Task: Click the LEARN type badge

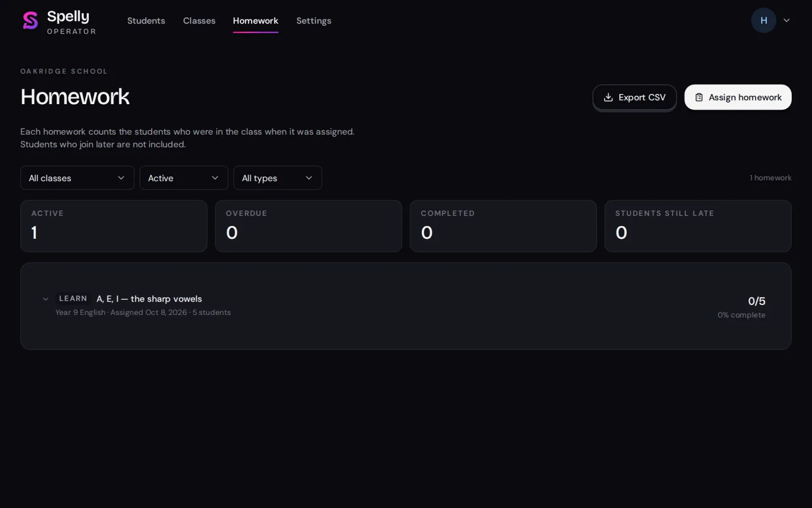Action: point(73,299)
